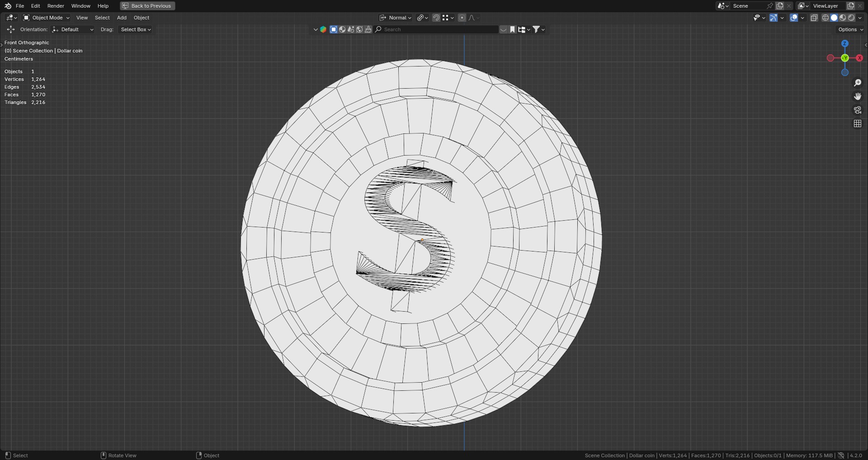Open the Options dropdown
868x460 pixels.
coord(850,29)
